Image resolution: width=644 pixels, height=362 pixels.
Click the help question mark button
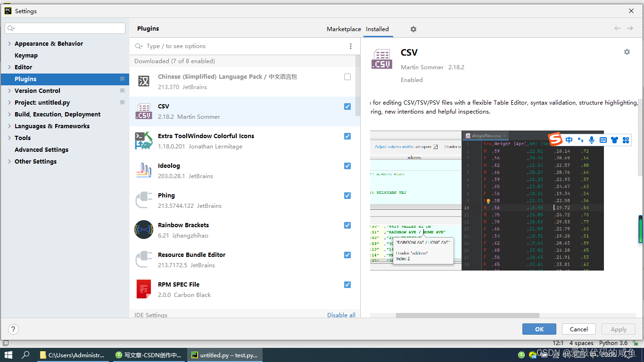point(13,329)
